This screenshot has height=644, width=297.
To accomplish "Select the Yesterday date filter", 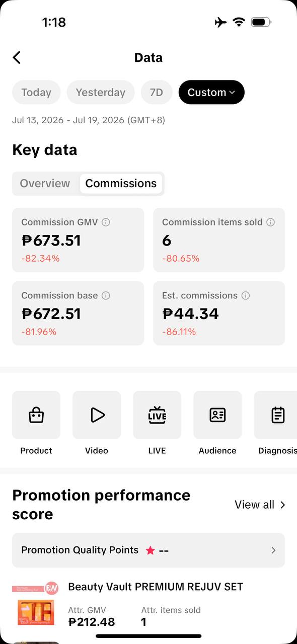I will coord(101,92).
